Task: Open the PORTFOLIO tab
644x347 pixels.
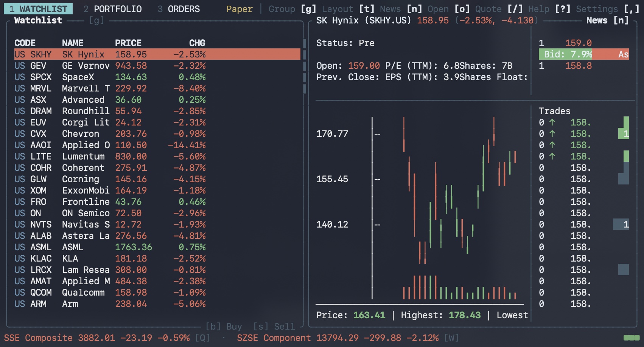Action: pos(113,9)
